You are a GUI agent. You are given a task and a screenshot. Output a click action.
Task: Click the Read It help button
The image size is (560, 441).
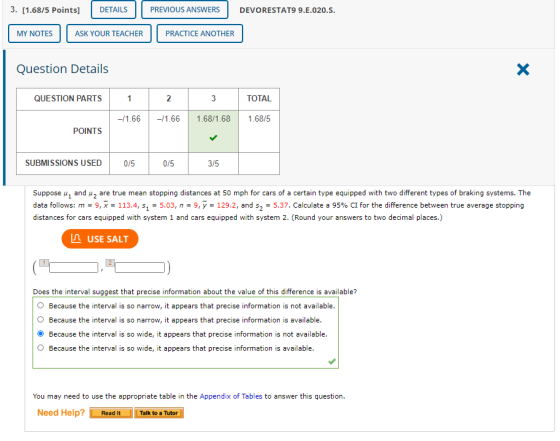tap(111, 413)
